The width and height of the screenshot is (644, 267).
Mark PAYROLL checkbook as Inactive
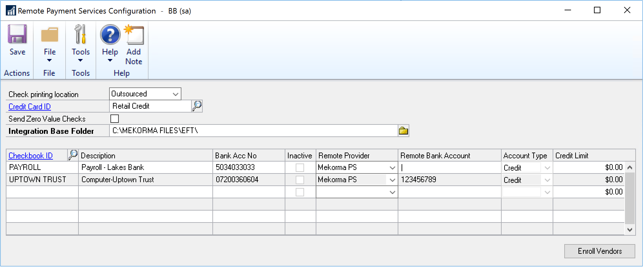click(300, 168)
